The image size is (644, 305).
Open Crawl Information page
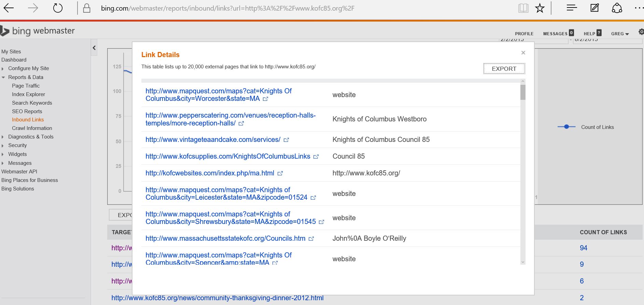[x=32, y=128]
